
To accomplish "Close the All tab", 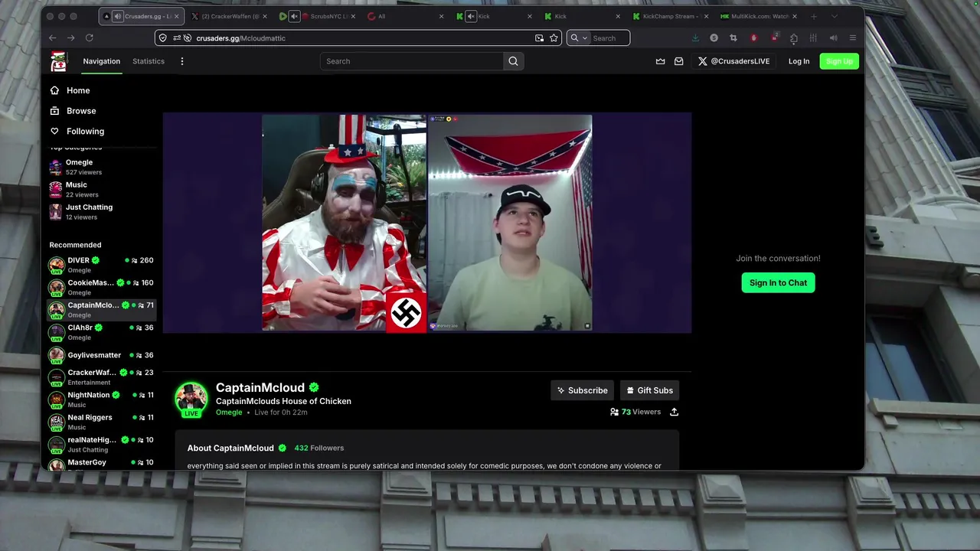I will 441,16.
